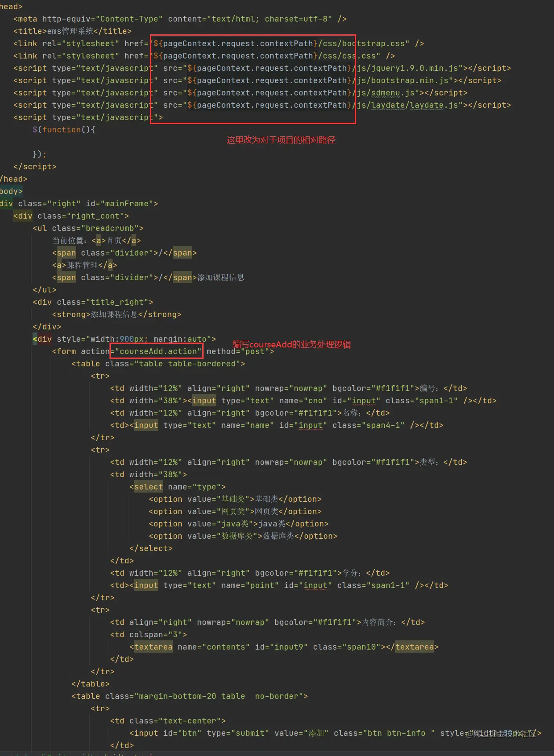Click the '课程管理' anchor line

[x=84, y=265]
